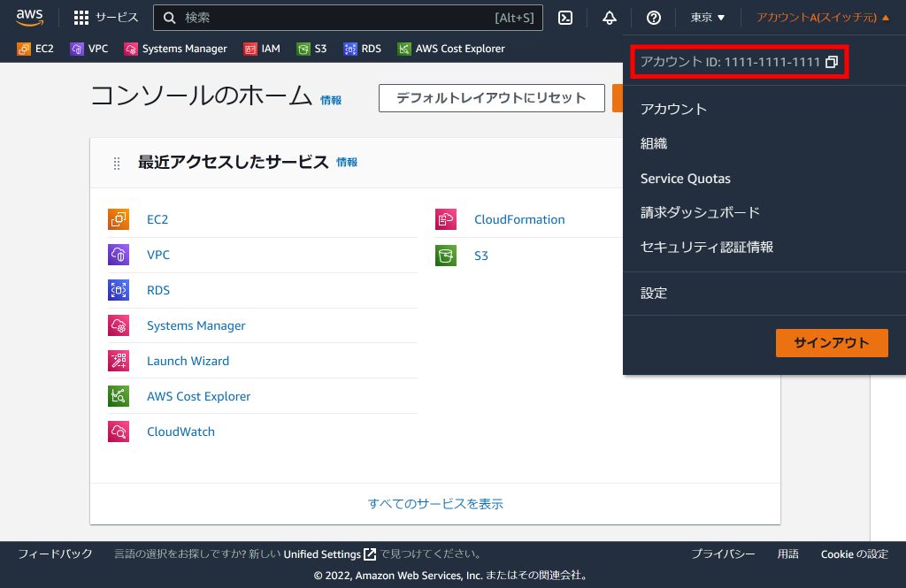Open the services grid menu icon

click(81, 18)
